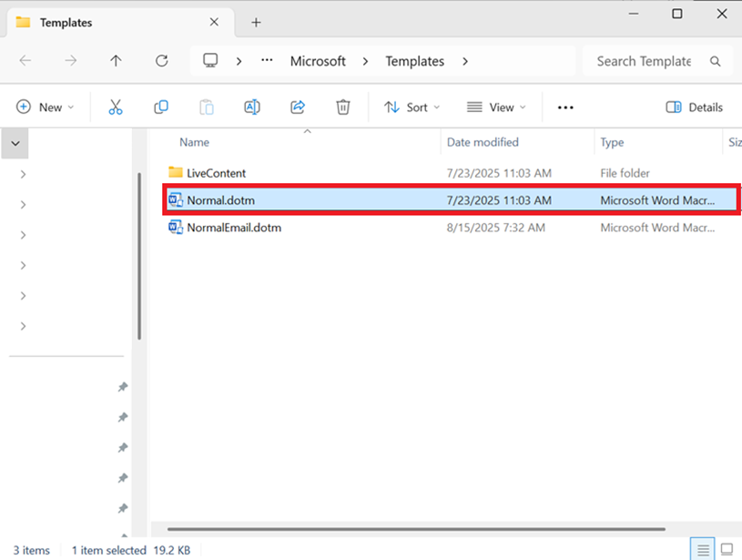
Task: Click the Cut scissors icon
Action: pos(116,107)
